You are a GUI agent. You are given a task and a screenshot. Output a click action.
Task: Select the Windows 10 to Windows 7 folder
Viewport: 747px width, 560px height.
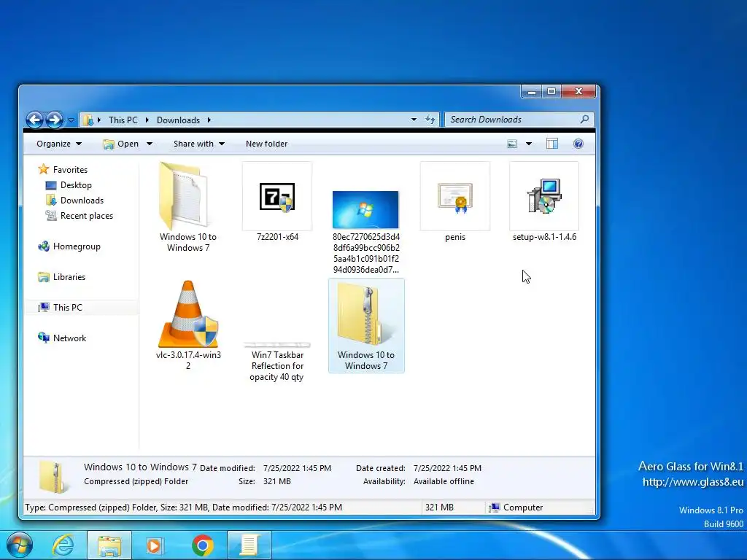point(187,208)
